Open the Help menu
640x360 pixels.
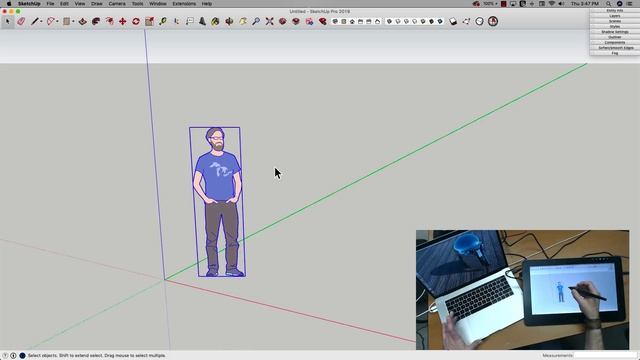207,4
